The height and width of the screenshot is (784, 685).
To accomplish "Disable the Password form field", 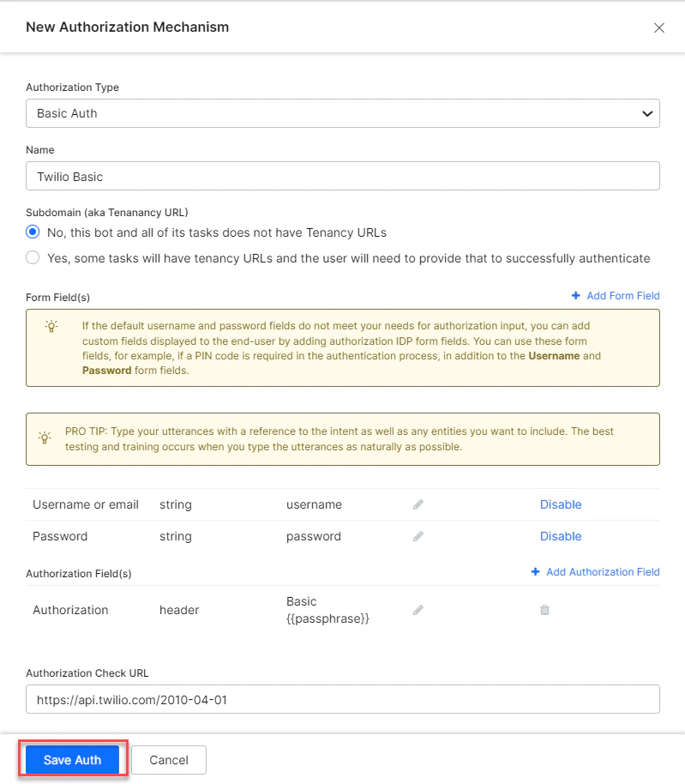I will 561,536.
